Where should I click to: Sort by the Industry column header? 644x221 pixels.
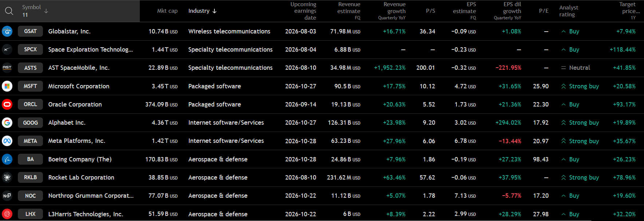[202, 11]
